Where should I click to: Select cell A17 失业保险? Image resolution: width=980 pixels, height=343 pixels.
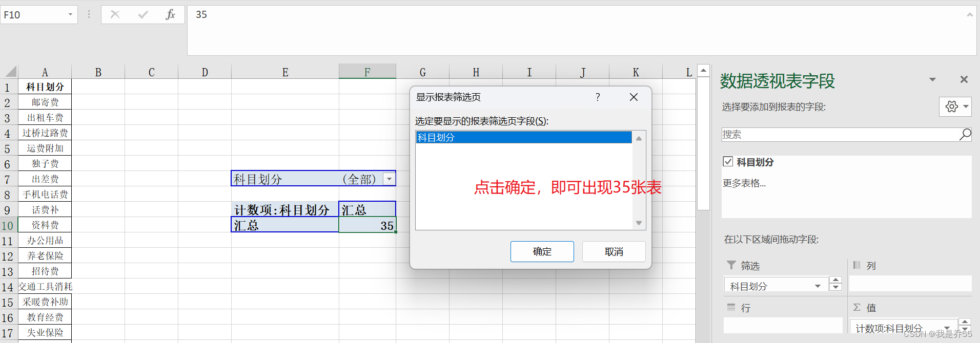click(45, 332)
